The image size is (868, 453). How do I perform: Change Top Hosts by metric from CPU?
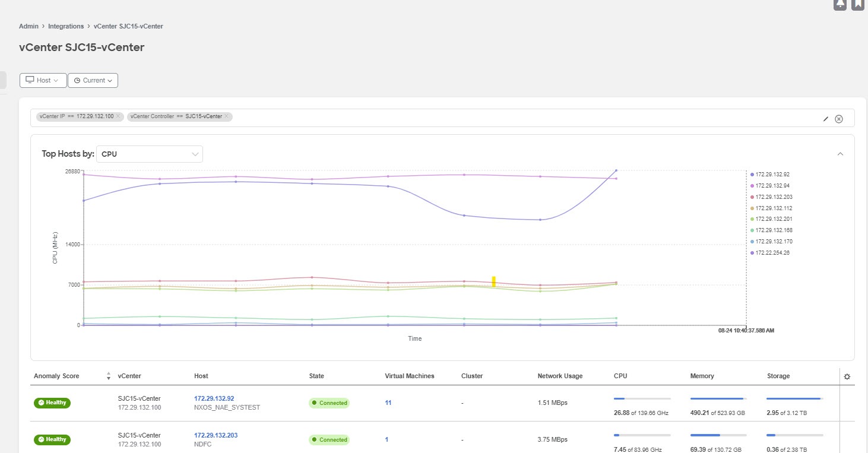coord(150,154)
